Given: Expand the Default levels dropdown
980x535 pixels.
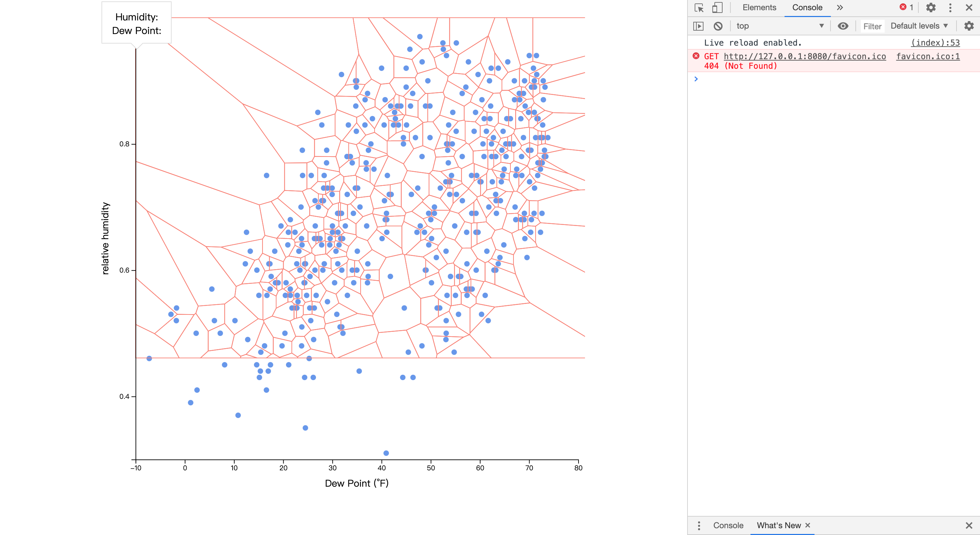Looking at the screenshot, I should click(919, 26).
